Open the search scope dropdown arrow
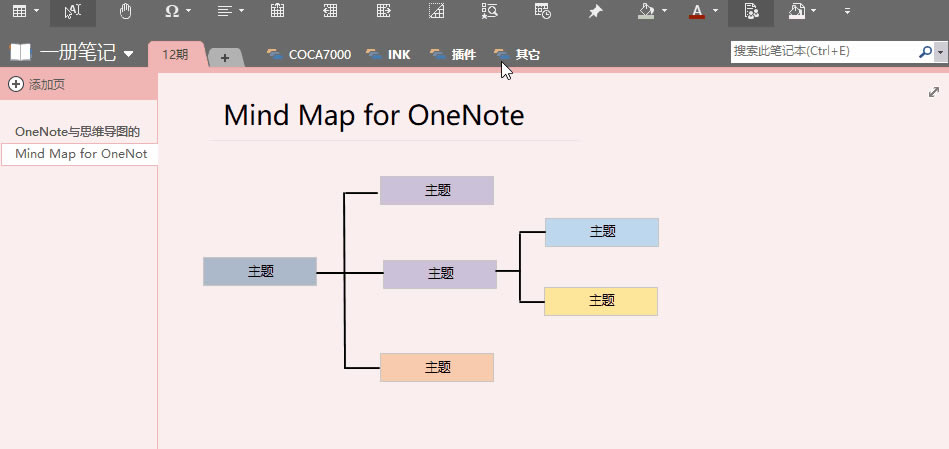949x449 pixels. click(x=941, y=51)
